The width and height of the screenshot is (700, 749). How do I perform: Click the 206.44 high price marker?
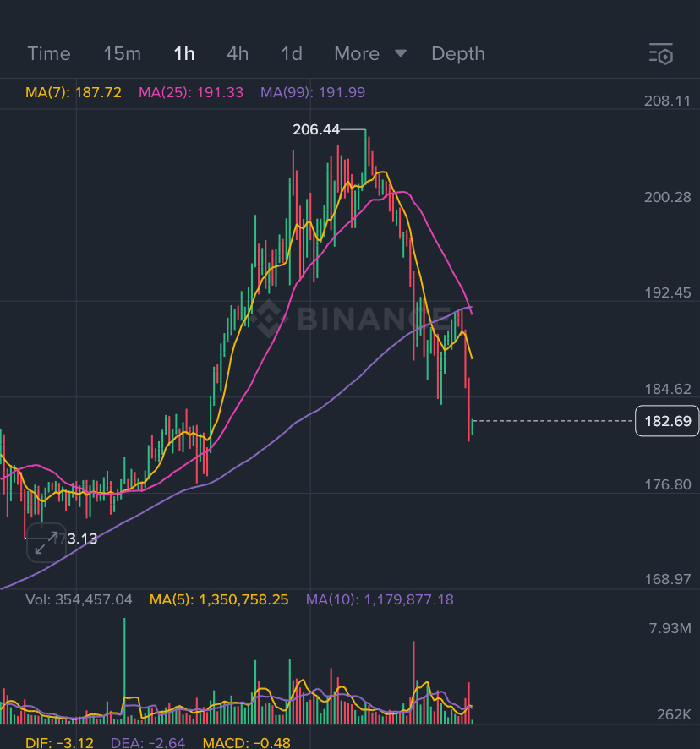(316, 129)
